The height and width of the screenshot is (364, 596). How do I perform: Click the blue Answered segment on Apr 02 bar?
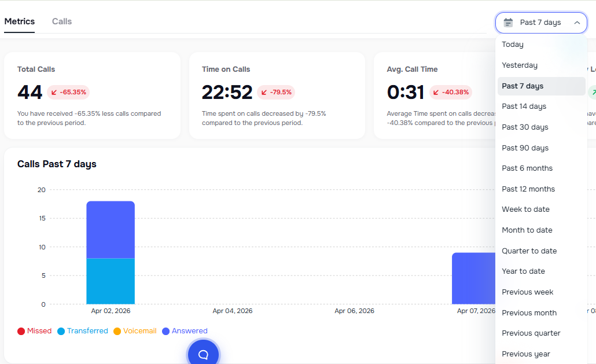point(111,229)
